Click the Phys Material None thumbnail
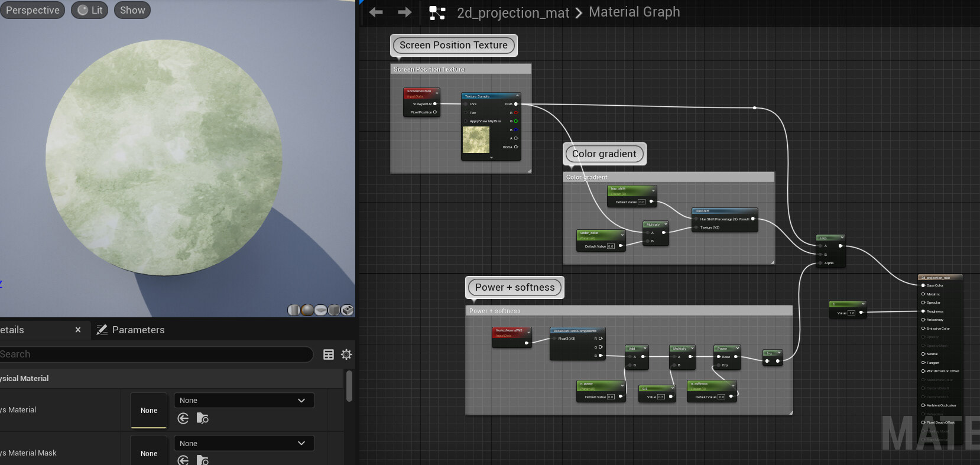 coord(149,411)
